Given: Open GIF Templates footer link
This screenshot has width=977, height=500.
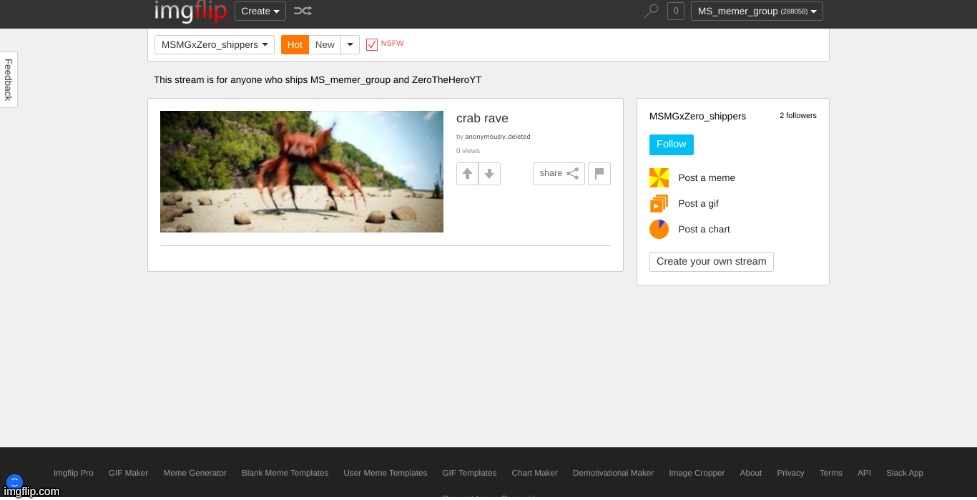Looking at the screenshot, I should [469, 473].
